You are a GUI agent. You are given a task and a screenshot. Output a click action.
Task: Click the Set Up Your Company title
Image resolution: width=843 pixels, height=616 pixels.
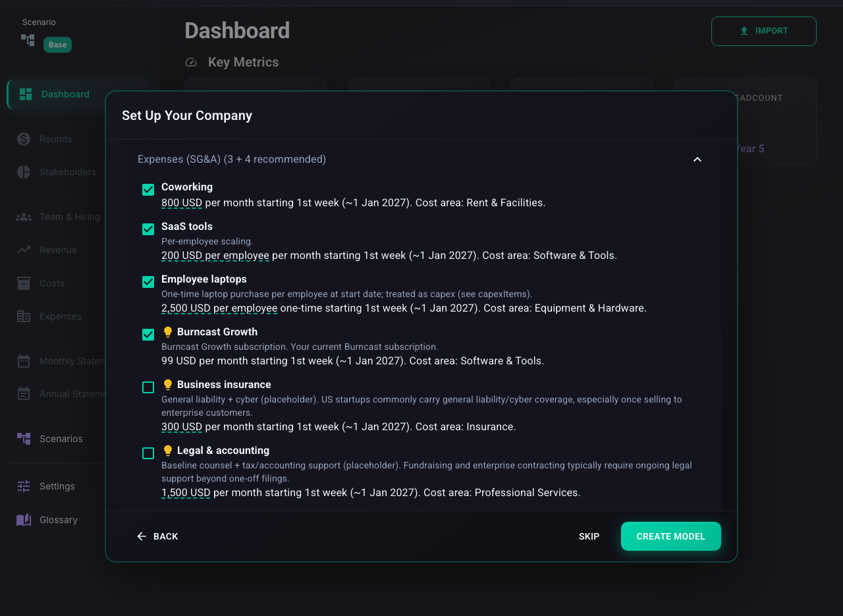187,115
